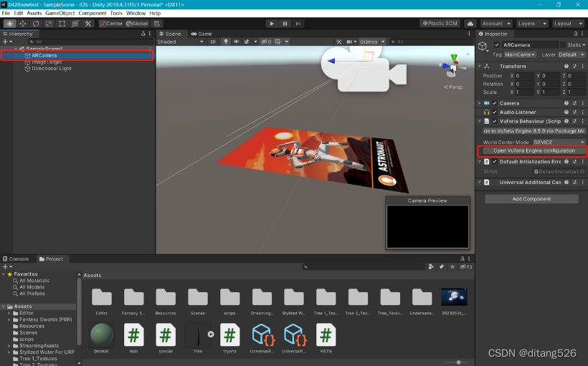Disable the Camera component checkbox

pos(495,103)
